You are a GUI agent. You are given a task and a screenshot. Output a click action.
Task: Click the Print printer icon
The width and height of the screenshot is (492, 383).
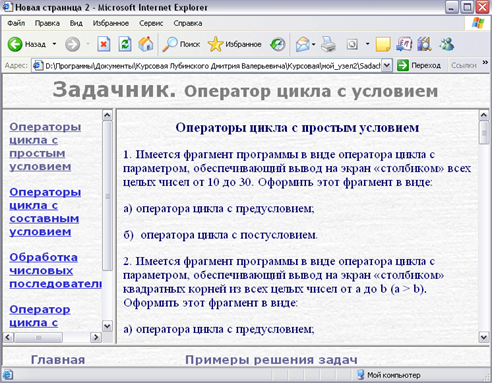[x=328, y=44]
